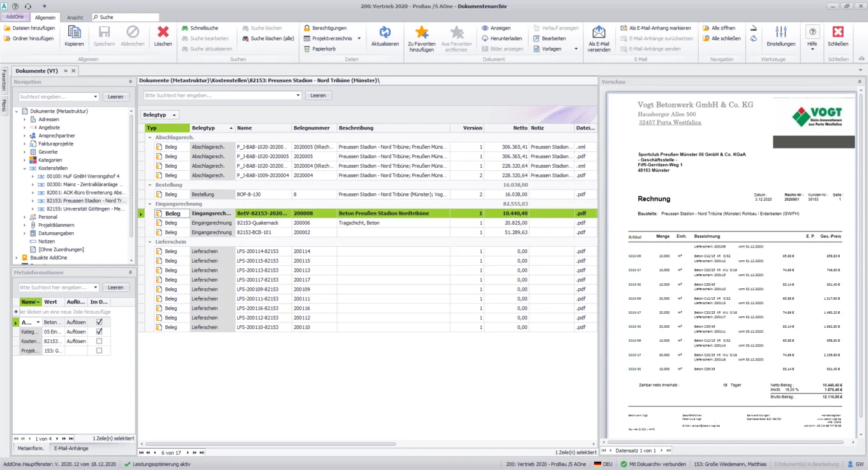The width and height of the screenshot is (868, 470).
Task: Add document via Zu Favoriten hinzufügen star
Action: (x=421, y=33)
